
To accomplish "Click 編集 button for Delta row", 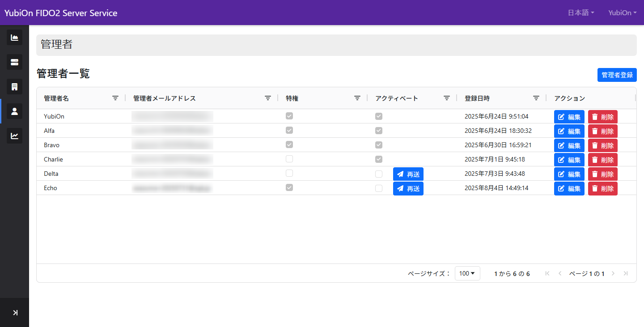I will (x=569, y=174).
